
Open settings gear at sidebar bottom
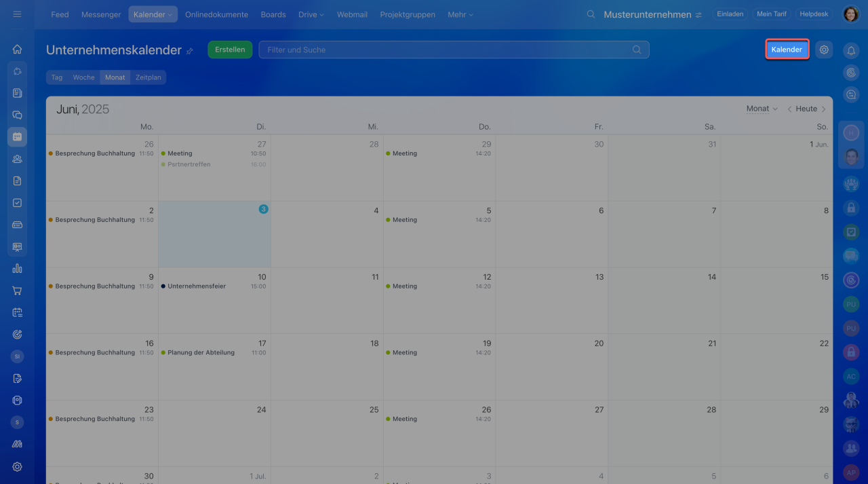(17, 466)
